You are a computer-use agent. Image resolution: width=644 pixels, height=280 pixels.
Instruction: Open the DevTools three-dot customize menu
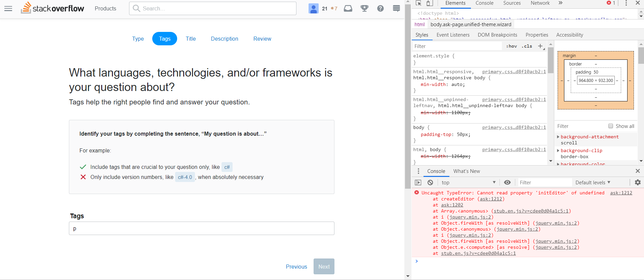click(x=626, y=3)
